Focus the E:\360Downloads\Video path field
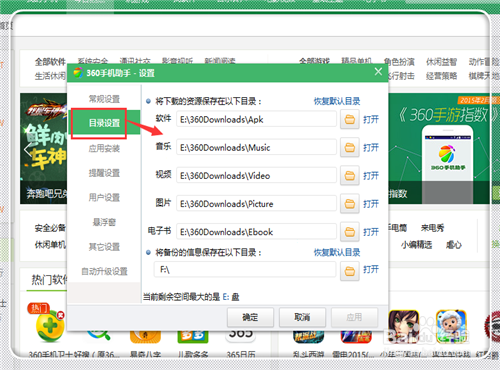Screen dimensions: 500x370 256,175
